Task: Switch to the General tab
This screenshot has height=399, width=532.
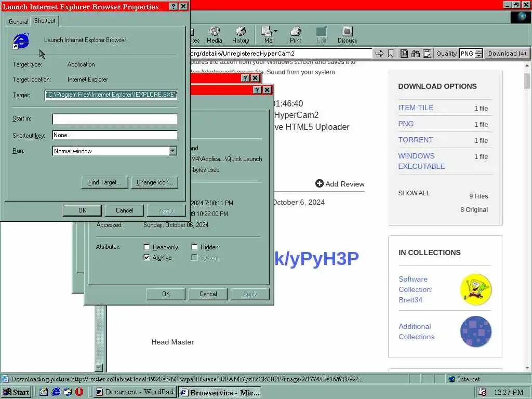Action: (18, 21)
